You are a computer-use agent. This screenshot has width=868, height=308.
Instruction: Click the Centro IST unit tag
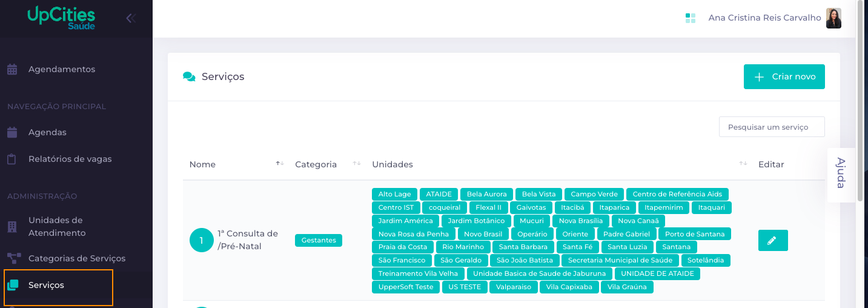(x=396, y=207)
